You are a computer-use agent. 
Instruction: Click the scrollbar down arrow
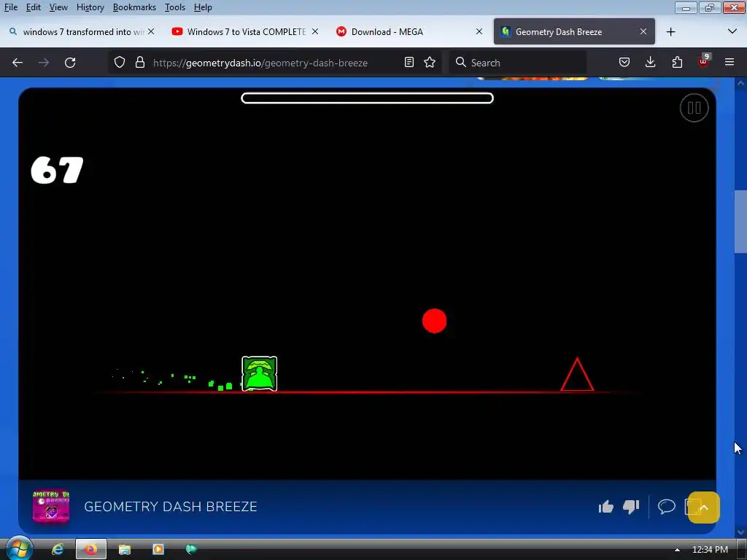(x=740, y=532)
